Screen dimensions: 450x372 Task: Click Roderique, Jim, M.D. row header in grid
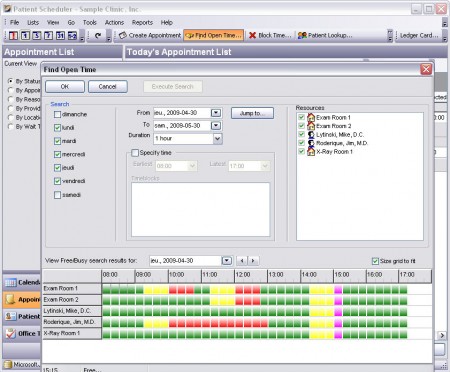[x=72, y=322]
